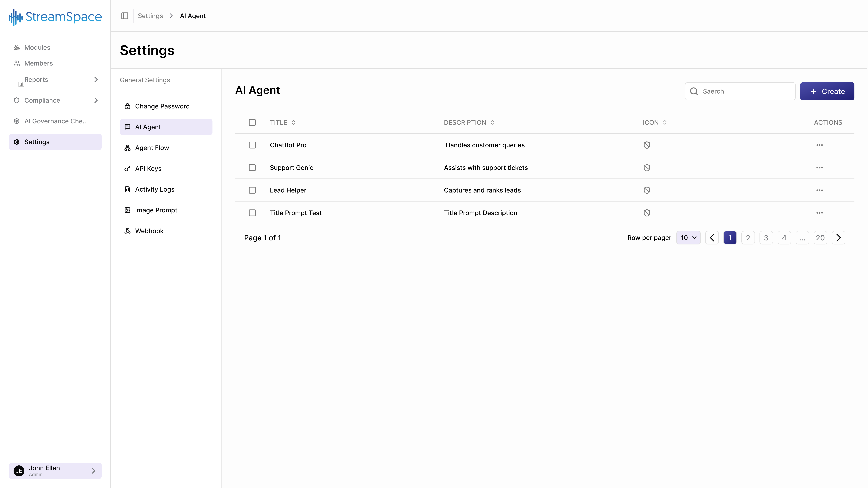Click the Lead Helper row icon
Viewport: 868px width, 488px height.
[647, 190]
